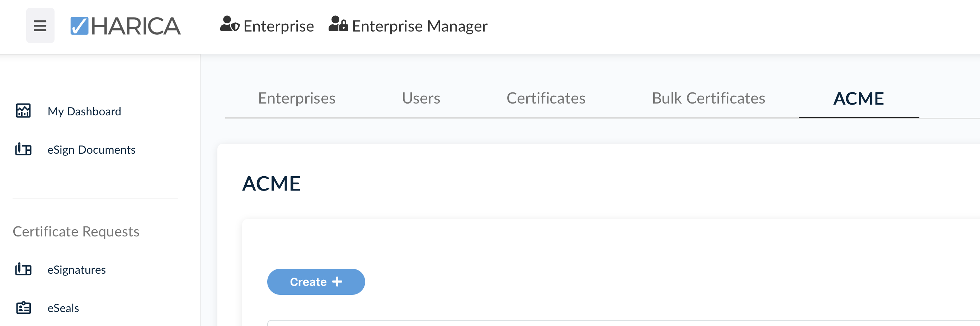
Task: Click the eSign Documents sidebar icon
Action: (23, 149)
